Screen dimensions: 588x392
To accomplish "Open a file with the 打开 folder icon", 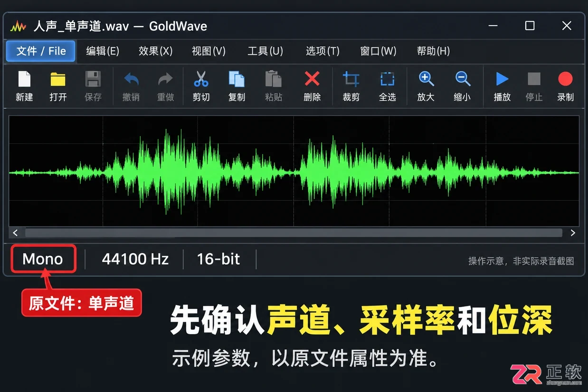I will (58, 79).
